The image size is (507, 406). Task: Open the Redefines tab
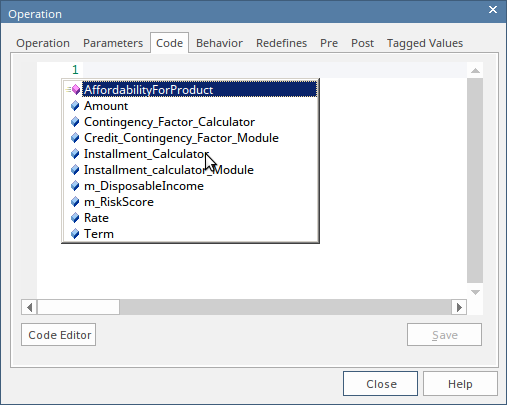[281, 43]
